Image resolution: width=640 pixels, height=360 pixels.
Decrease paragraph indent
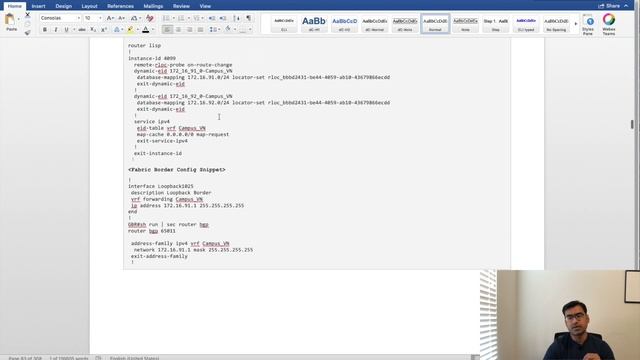212,18
